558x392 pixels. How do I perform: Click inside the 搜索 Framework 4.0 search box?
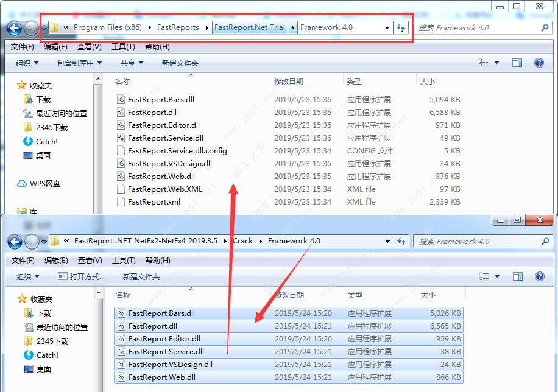(x=481, y=27)
